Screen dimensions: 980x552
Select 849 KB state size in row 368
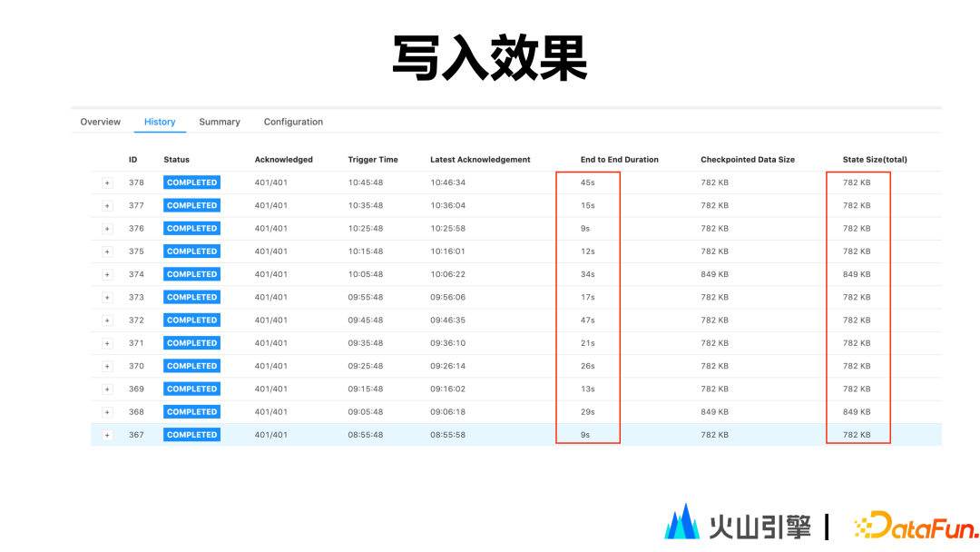click(857, 412)
